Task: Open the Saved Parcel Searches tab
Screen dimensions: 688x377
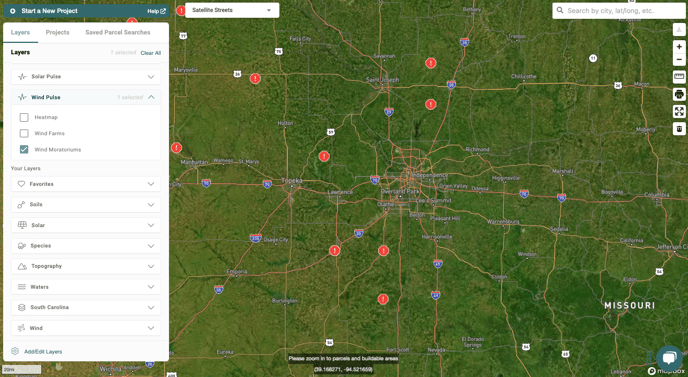Action: click(x=118, y=32)
